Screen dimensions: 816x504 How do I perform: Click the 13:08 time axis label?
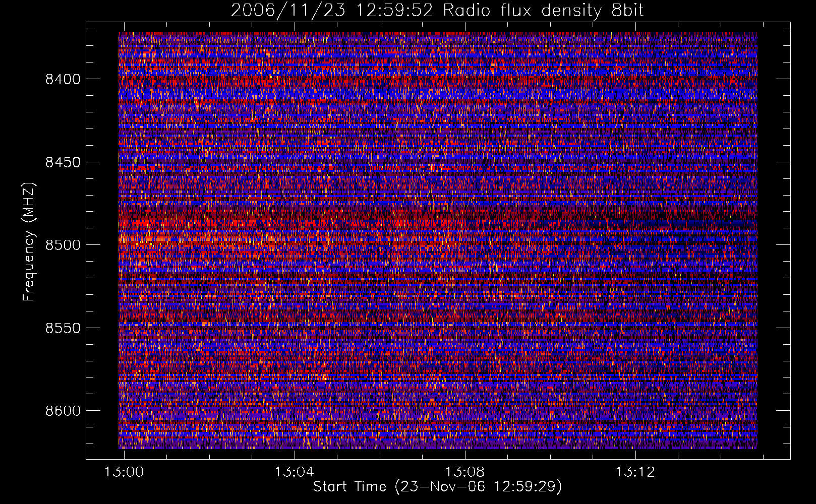[464, 472]
